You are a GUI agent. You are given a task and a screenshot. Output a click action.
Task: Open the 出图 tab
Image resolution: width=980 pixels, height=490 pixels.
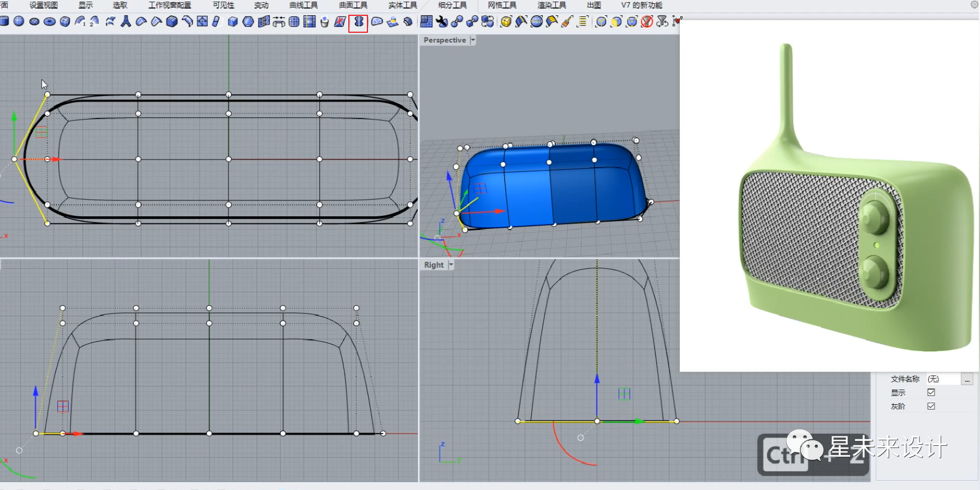(x=594, y=5)
